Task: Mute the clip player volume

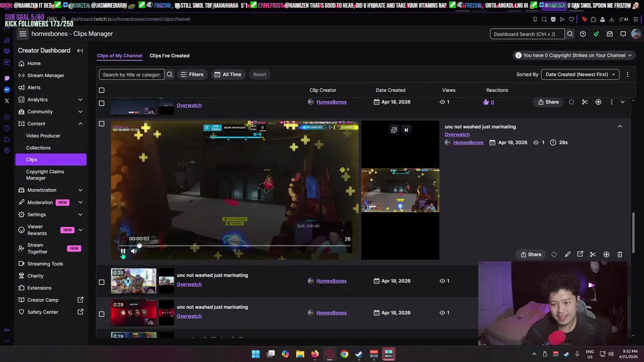Action: tap(134, 251)
